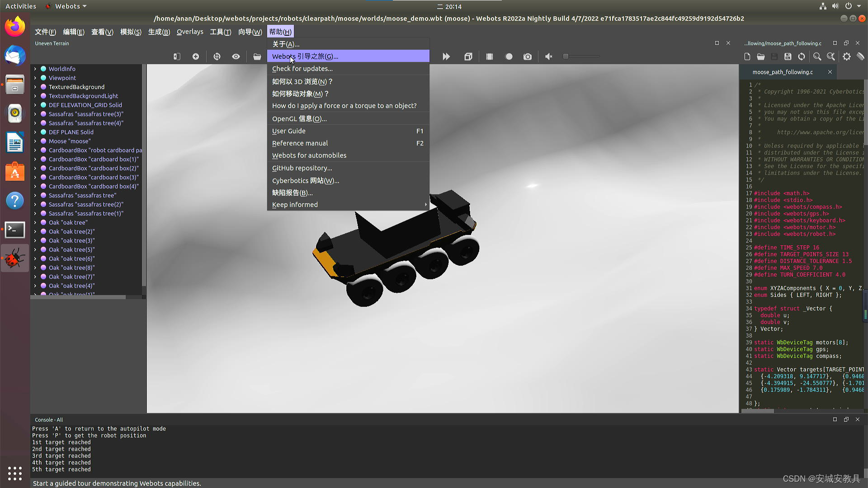This screenshot has height=488, width=868.
Task: Click GitHub repository link
Action: [301, 168]
